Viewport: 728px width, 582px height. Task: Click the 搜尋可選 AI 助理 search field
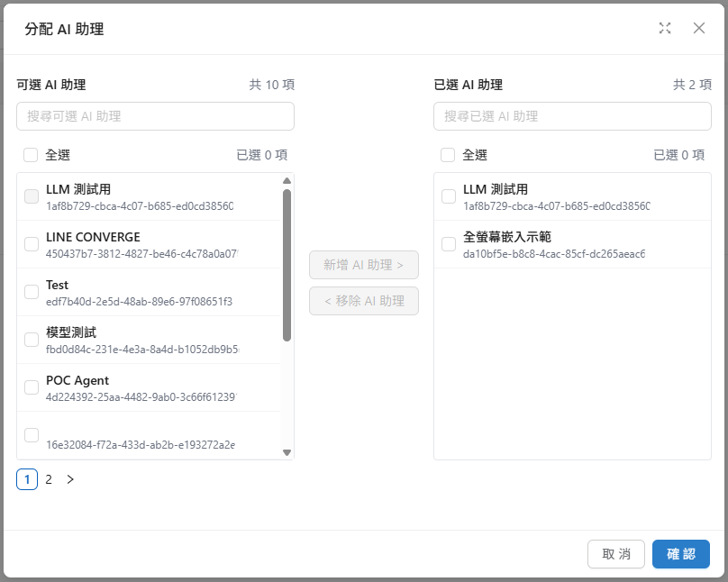point(155,116)
